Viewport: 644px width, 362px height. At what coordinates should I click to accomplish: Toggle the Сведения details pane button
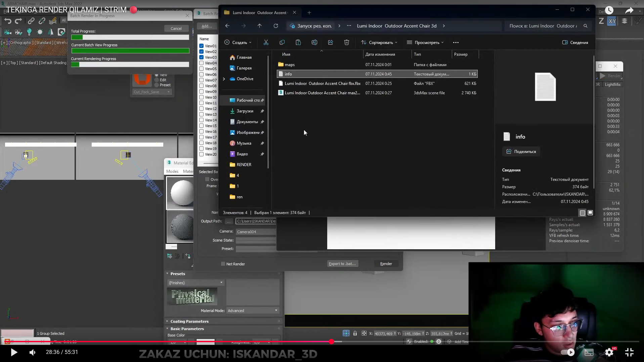click(x=575, y=42)
